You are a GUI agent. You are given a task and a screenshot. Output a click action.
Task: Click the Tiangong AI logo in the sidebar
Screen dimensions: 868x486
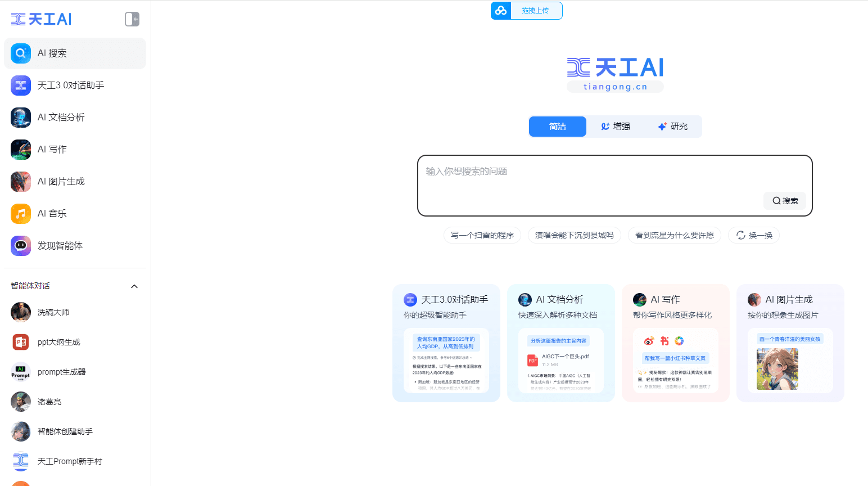41,19
